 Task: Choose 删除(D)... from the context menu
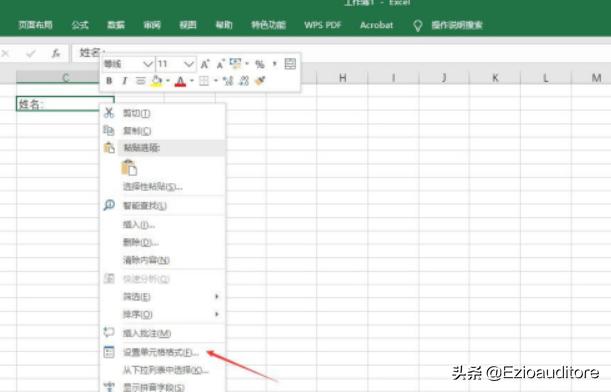(x=163, y=242)
